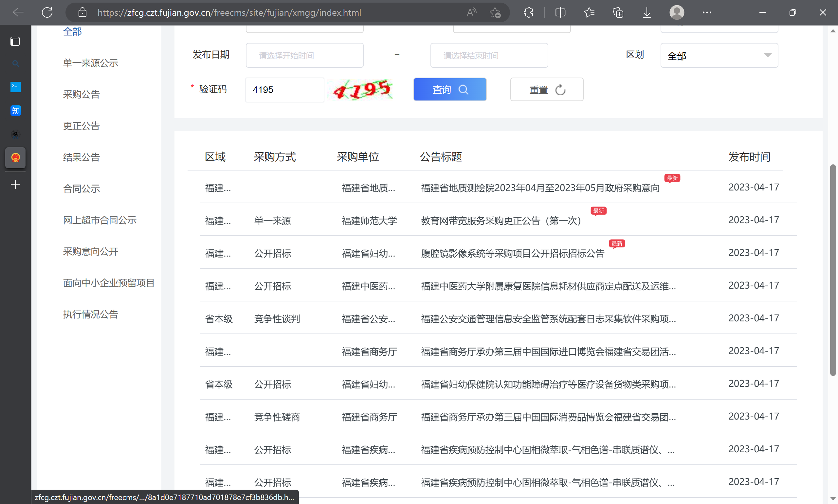The image size is (838, 504).
Task: Open 福建公安交通管理信息安全 announcement
Action: coord(548,319)
